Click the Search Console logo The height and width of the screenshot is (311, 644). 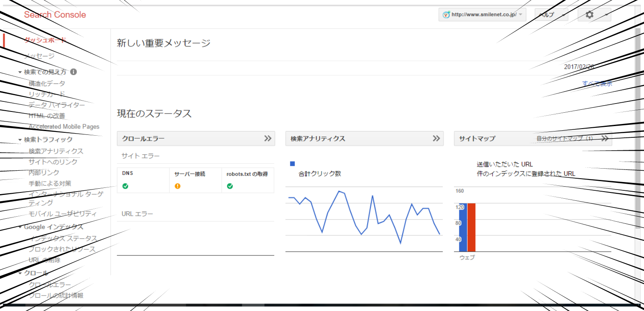pyautogui.click(x=55, y=15)
